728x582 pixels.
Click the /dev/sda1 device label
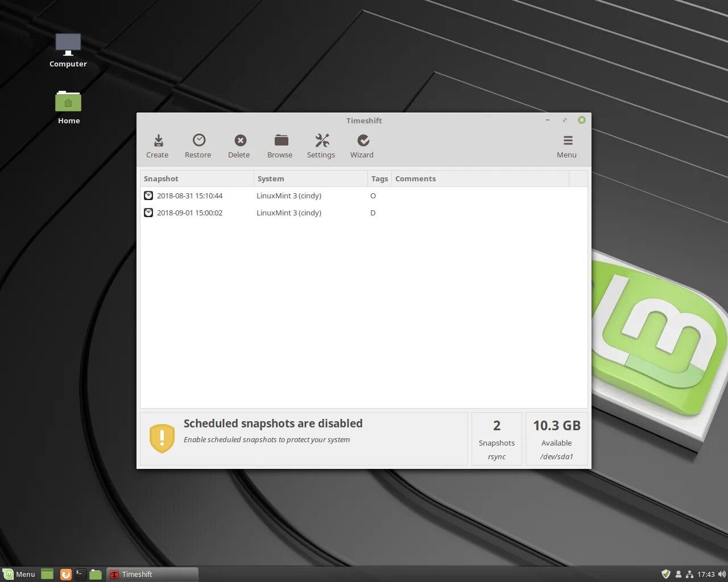(x=557, y=456)
